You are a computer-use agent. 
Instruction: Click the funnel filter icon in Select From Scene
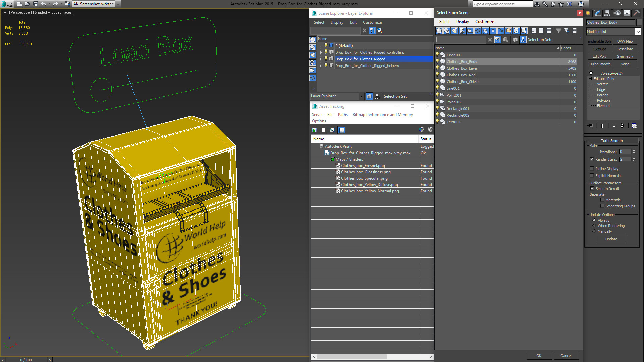pos(559,31)
